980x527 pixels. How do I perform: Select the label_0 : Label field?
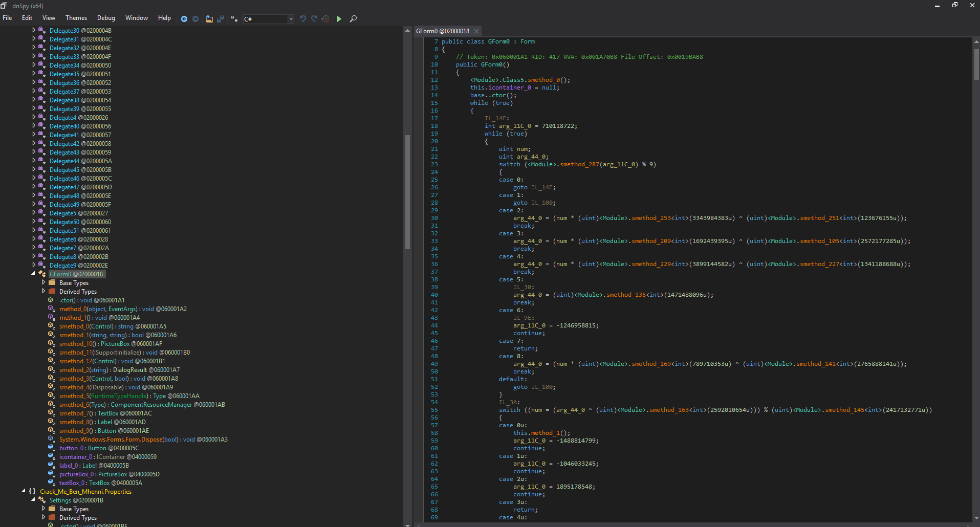click(94, 466)
